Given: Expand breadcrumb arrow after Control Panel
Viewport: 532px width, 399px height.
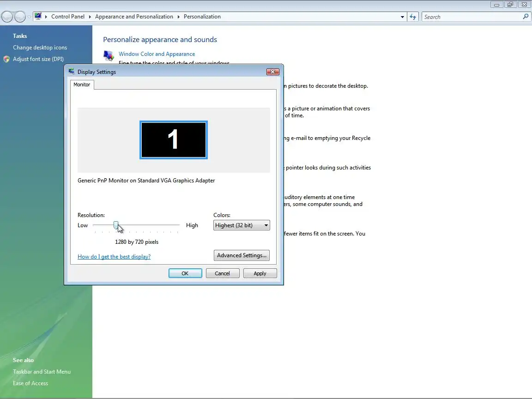Looking at the screenshot, I should (x=90, y=17).
